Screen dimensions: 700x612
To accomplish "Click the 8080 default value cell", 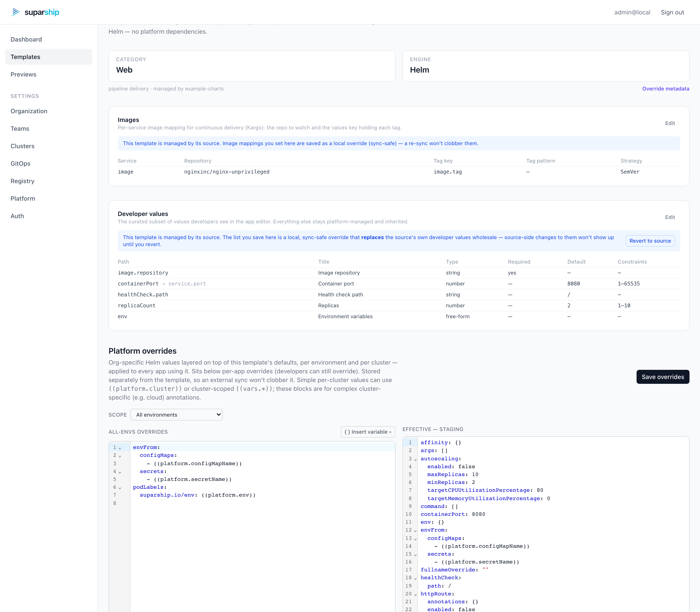I will click(574, 283).
